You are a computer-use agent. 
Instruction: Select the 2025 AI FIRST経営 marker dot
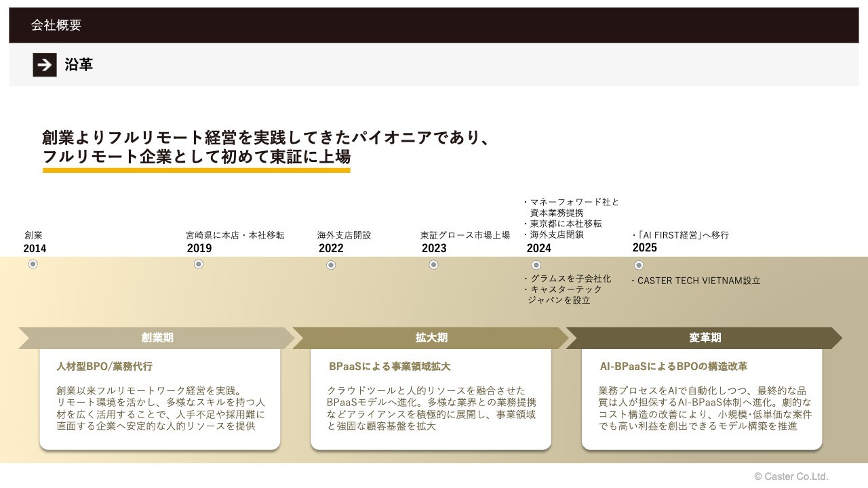(x=638, y=264)
